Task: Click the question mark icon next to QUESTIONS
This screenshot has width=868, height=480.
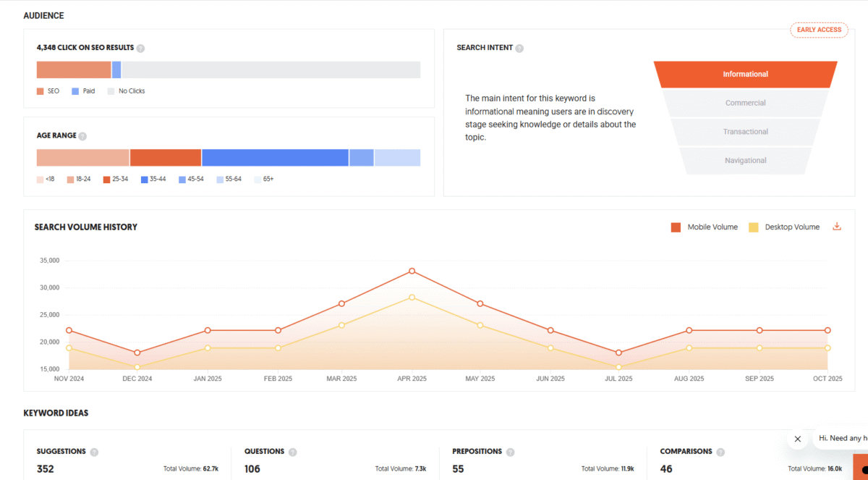Action: 292,451
